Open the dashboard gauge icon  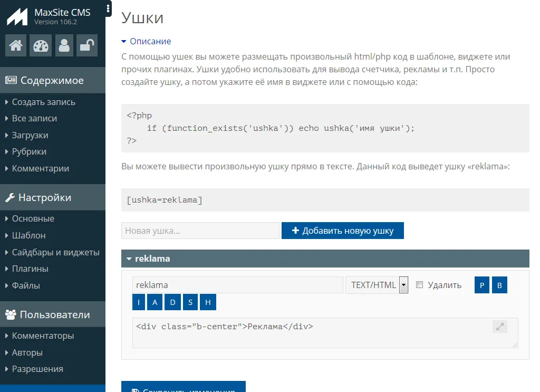(40, 46)
